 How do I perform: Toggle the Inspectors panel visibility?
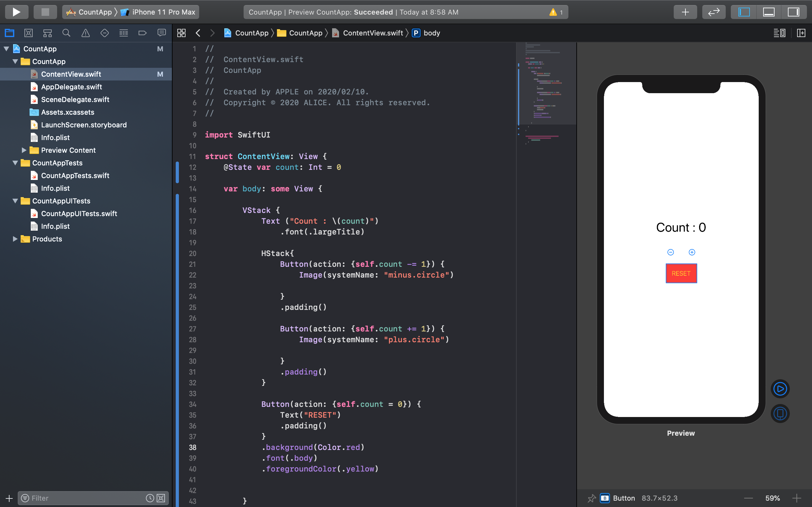794,12
